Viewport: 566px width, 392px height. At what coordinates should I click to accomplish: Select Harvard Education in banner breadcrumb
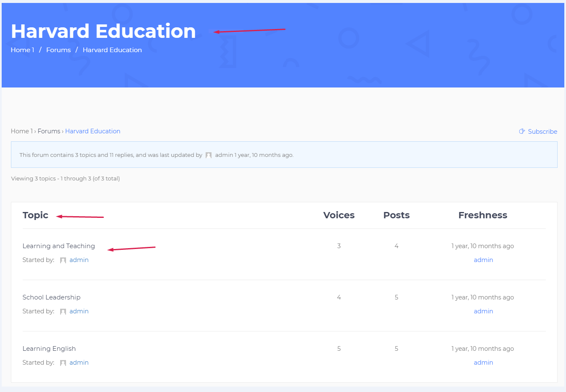112,50
